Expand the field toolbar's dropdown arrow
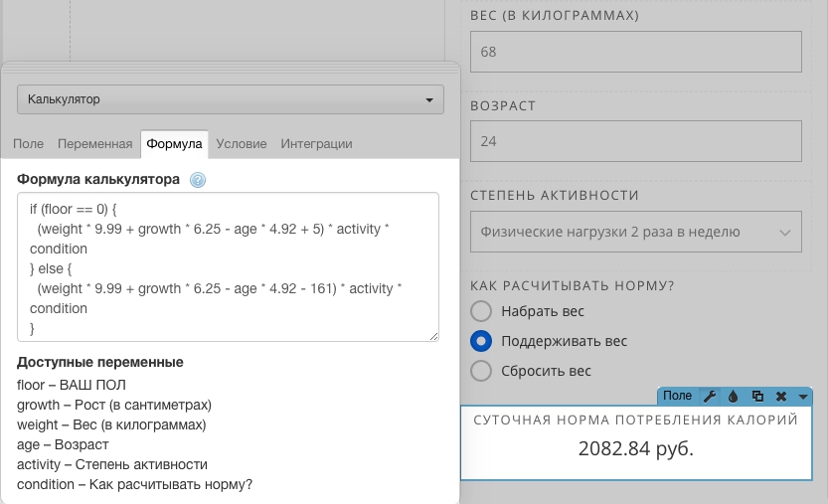Screen dimensions: 828x504 pyautogui.click(x=803, y=397)
